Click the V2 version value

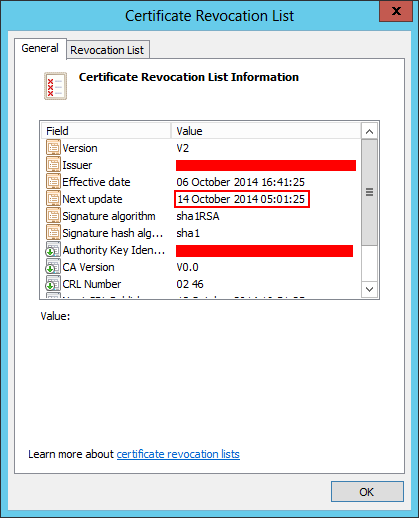(183, 148)
